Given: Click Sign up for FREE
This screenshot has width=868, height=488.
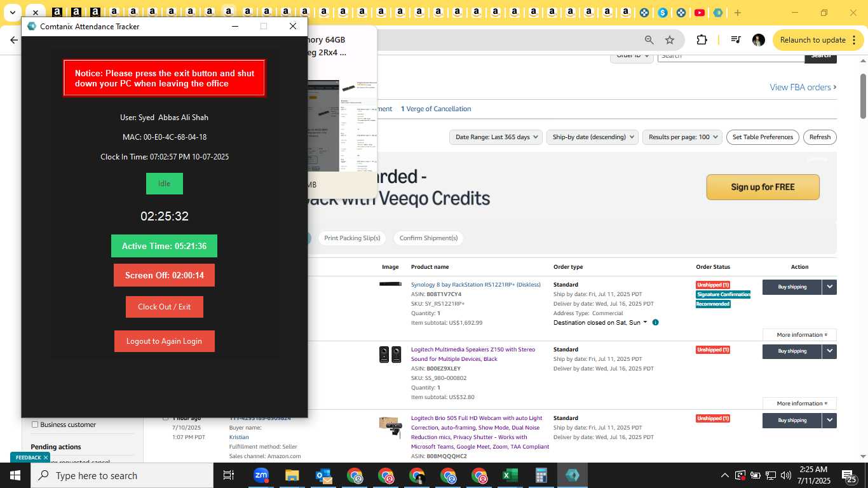Looking at the screenshot, I should coord(763,187).
